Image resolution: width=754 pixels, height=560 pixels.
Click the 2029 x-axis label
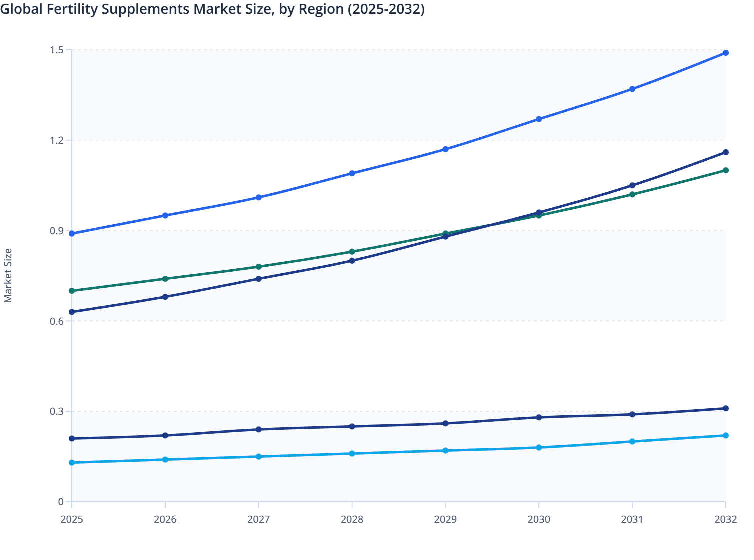coord(445,520)
